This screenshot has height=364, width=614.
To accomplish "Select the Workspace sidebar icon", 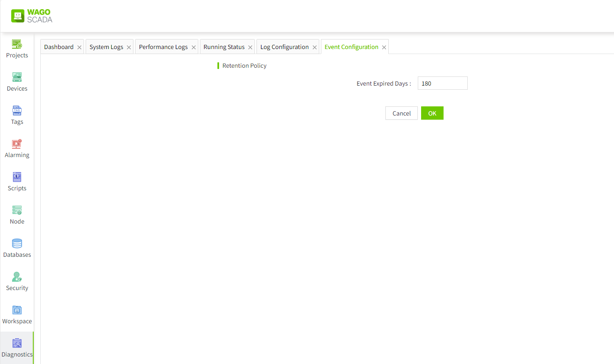I will (17, 310).
